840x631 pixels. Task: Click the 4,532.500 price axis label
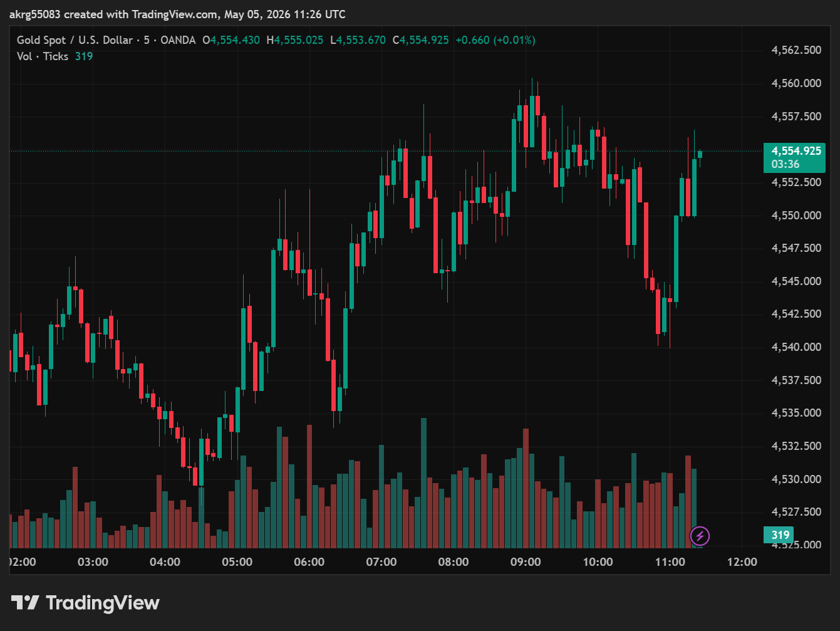pos(796,446)
